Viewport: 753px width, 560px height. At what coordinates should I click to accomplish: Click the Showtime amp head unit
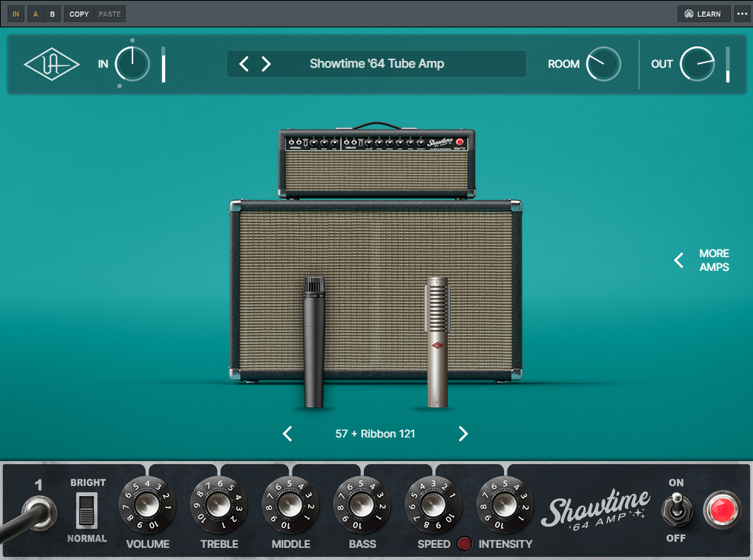pyautogui.click(x=377, y=164)
